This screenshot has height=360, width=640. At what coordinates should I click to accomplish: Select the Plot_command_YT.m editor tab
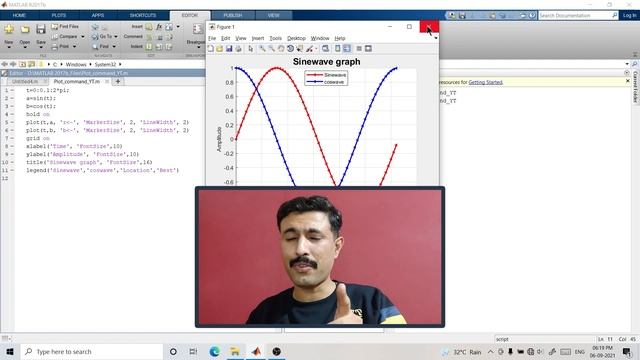[x=77, y=82]
